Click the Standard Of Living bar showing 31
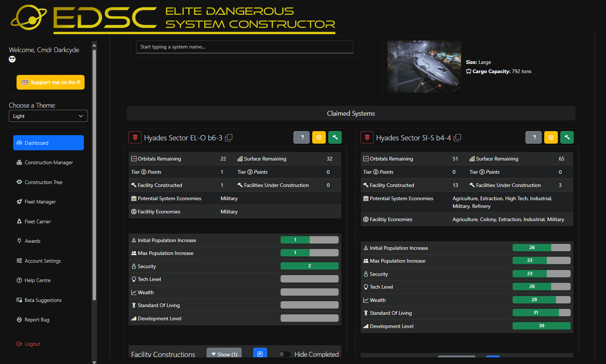This screenshot has height=364, width=606. (542, 313)
